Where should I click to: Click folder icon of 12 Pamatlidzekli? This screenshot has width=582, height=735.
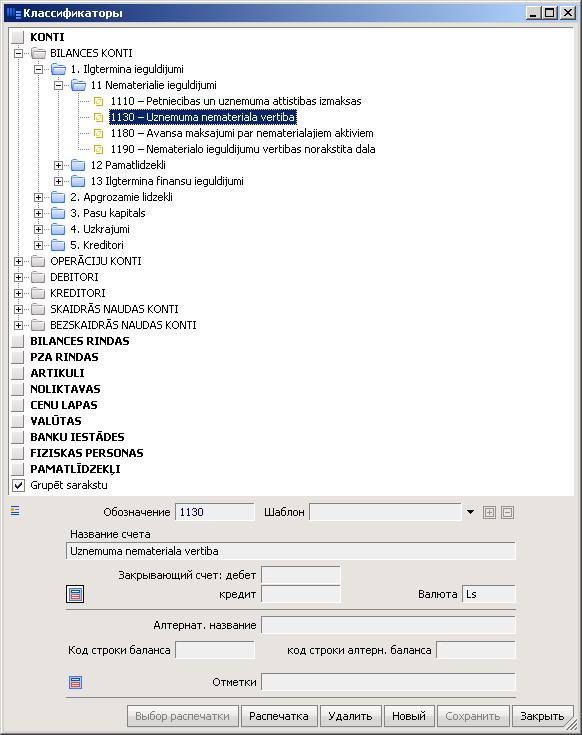pos(78,165)
